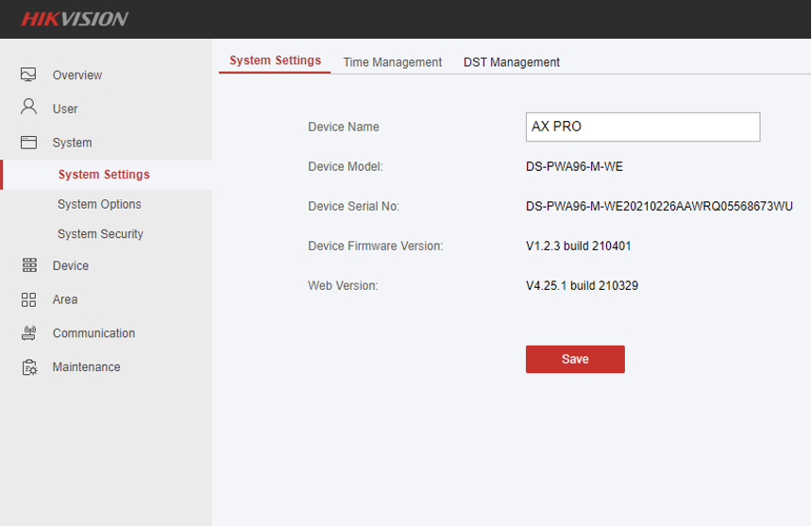Click the Communication router icon
This screenshot has width=812, height=527.
(28, 333)
